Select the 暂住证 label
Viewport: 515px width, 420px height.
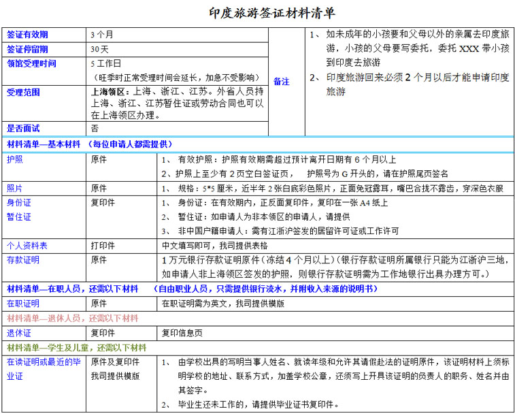(x=19, y=217)
